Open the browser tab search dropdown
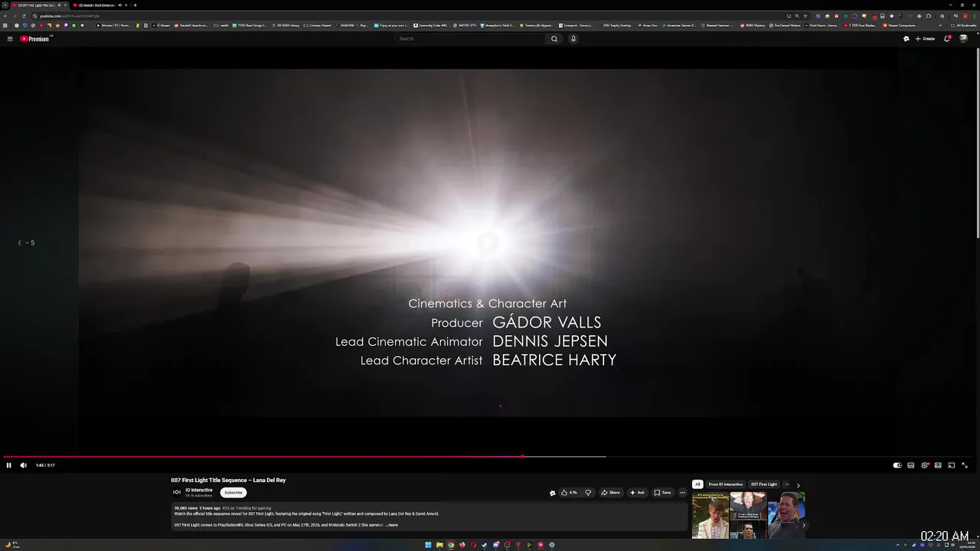 click(5, 5)
